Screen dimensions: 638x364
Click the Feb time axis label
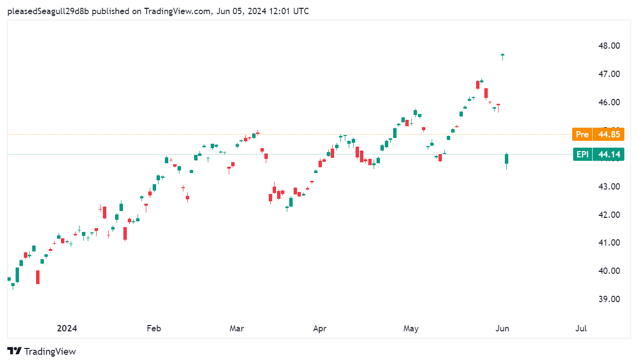pyautogui.click(x=154, y=328)
